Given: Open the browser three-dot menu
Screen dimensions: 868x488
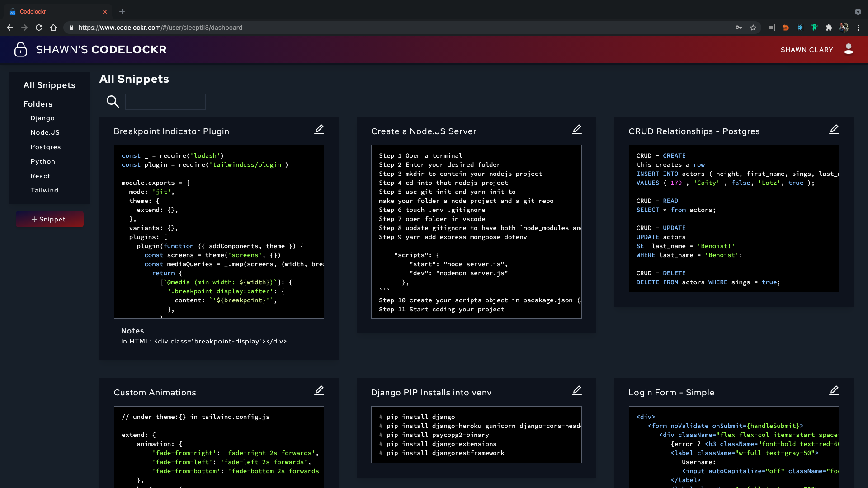Looking at the screenshot, I should tap(858, 28).
